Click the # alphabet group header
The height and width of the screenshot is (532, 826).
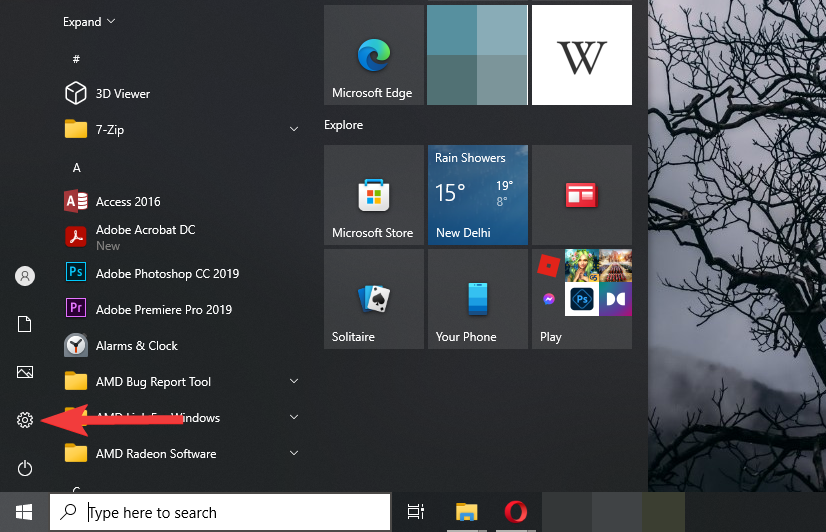[76, 59]
